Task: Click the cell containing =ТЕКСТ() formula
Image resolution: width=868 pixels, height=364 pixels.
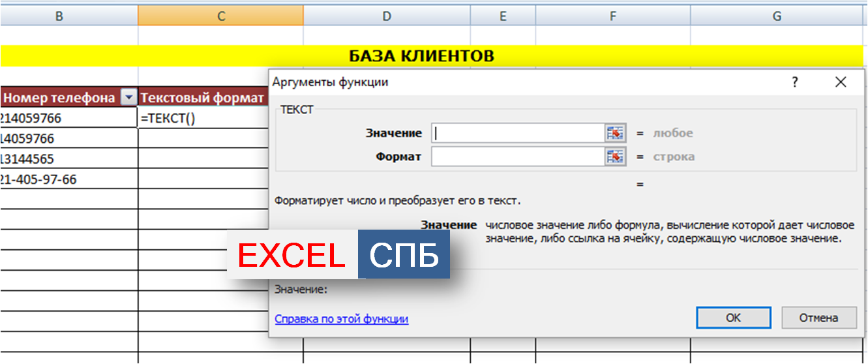Action: (202, 119)
